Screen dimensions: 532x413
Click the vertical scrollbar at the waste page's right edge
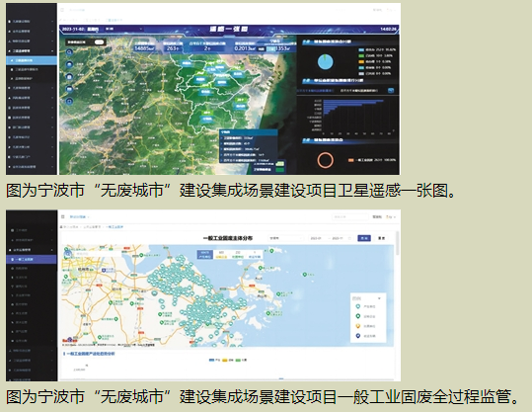[x=398, y=243]
